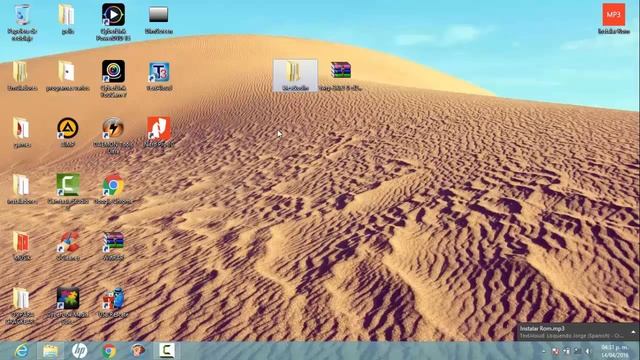Switch to Google Chrome on taskbar
The height and width of the screenshot is (360, 640).
pyautogui.click(x=109, y=351)
